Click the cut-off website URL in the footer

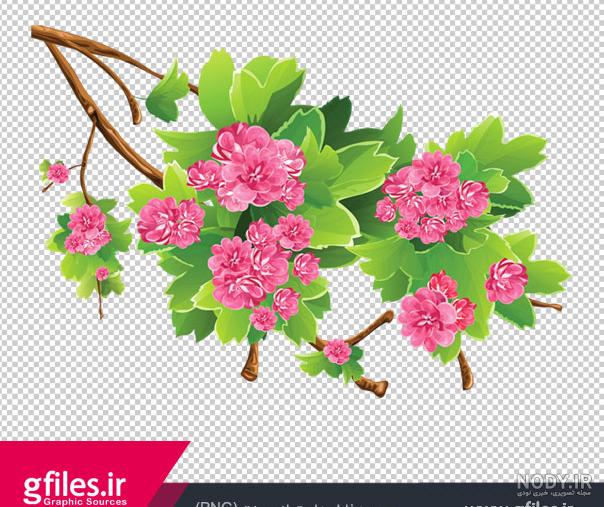(518, 505)
